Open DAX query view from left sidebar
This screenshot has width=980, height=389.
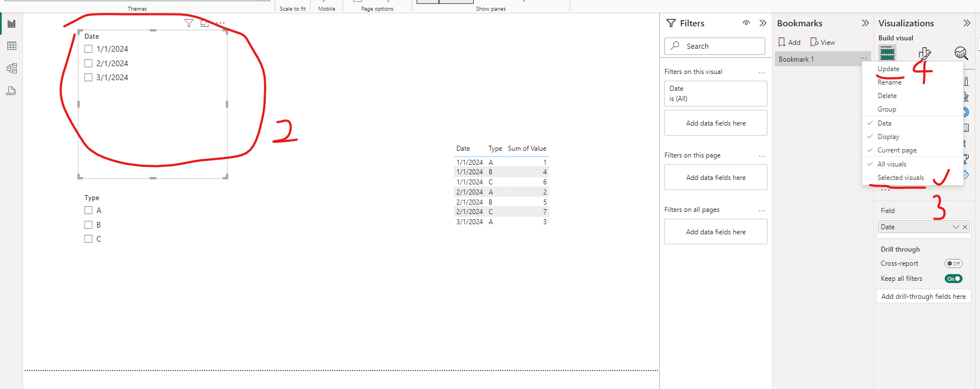point(12,91)
